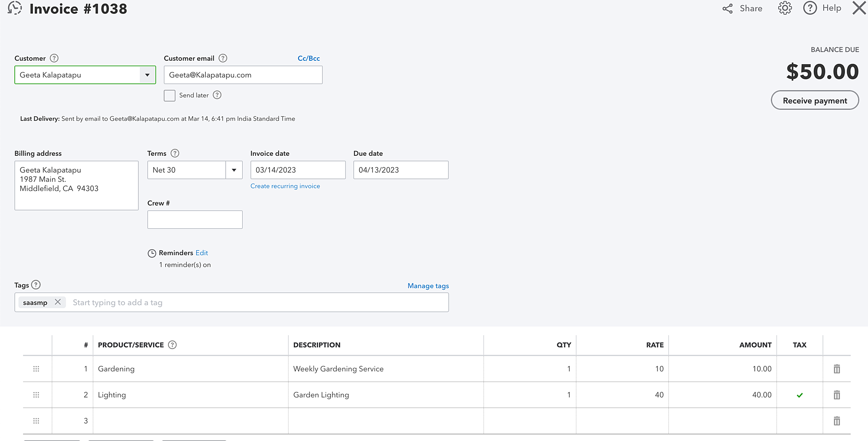
Task: Click the Customer help icon
Action: pos(54,58)
